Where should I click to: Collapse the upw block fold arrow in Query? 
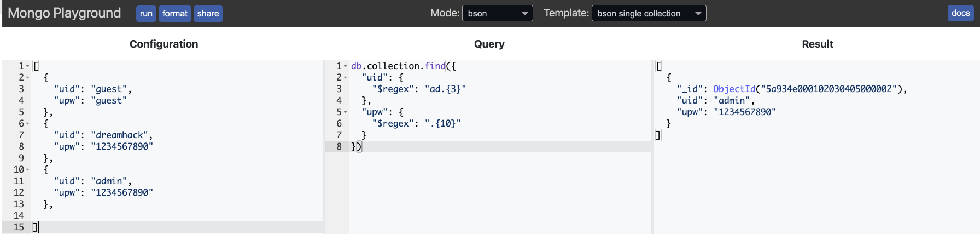(x=345, y=112)
